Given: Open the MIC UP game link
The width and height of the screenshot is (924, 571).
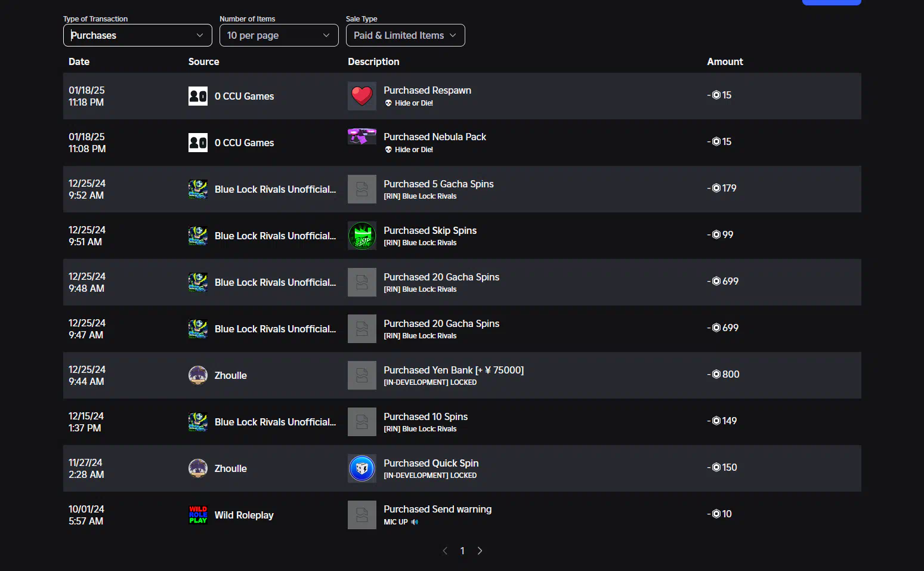Looking at the screenshot, I should point(396,522).
